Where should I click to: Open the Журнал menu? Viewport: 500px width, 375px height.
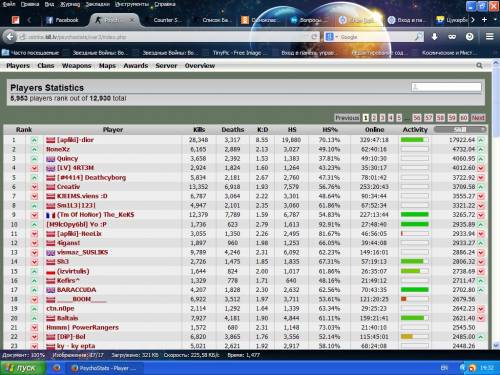70,4
